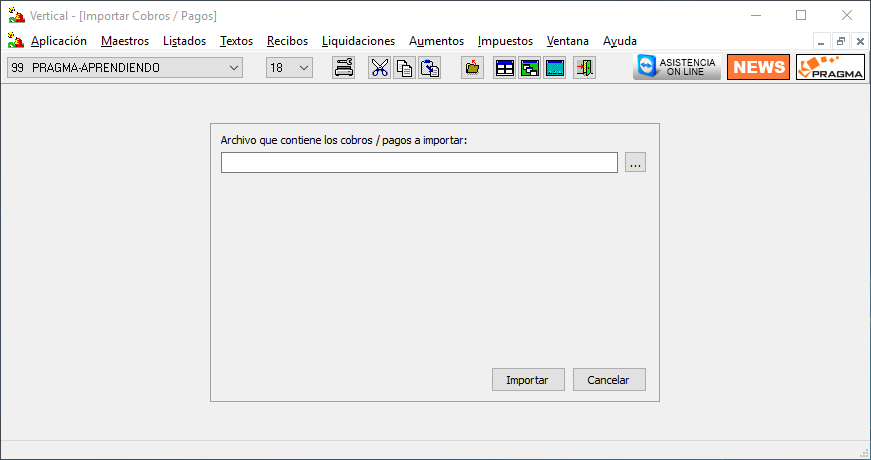Open the Textos menu
The height and width of the screenshot is (460, 871).
[x=236, y=41]
